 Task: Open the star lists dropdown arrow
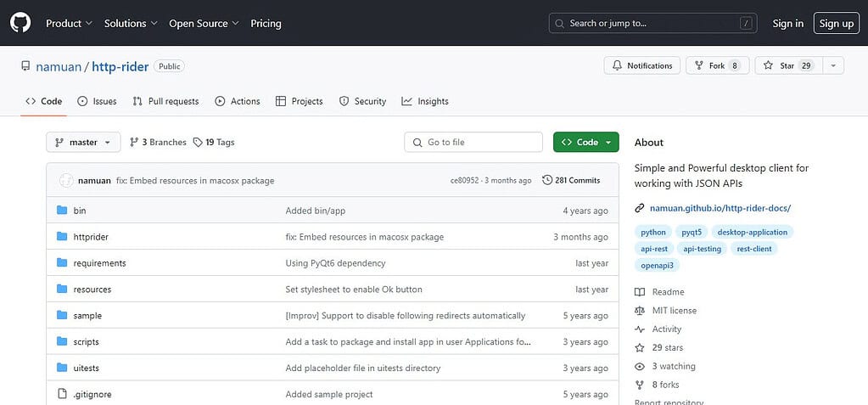[833, 65]
